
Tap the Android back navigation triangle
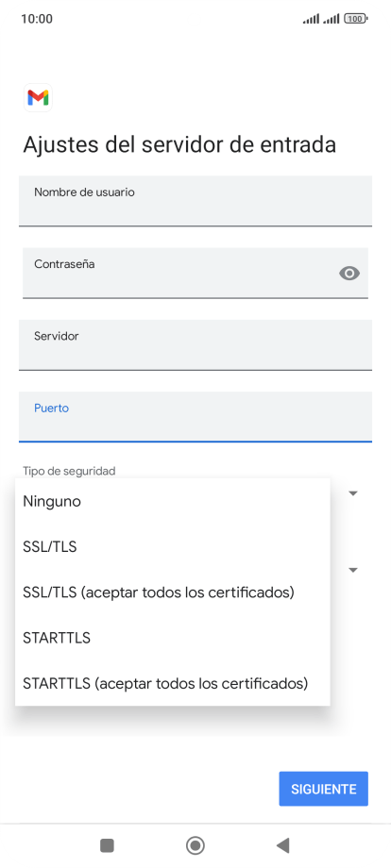(283, 845)
